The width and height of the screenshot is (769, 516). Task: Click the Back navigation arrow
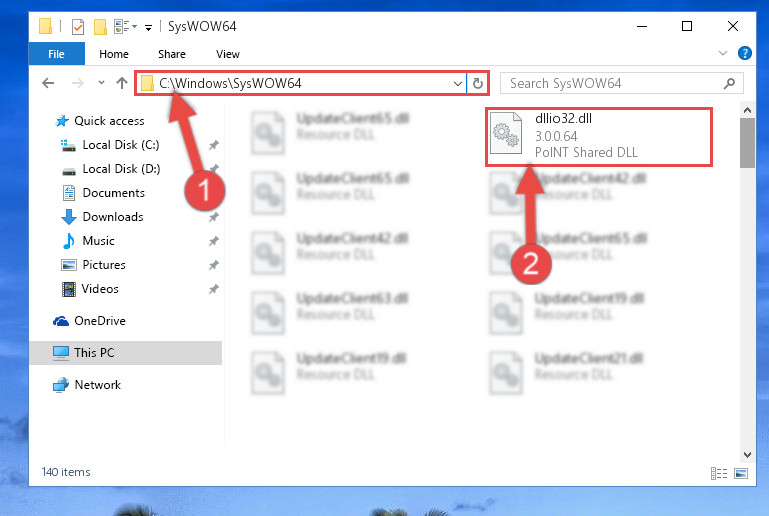48,83
